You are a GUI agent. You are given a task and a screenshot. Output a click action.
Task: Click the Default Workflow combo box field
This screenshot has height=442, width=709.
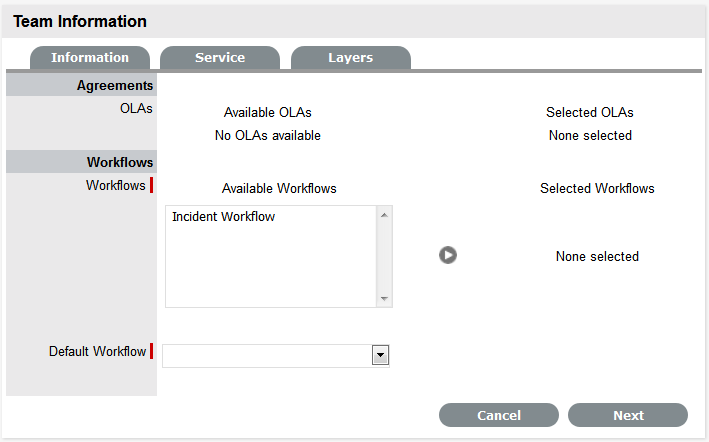coord(267,355)
